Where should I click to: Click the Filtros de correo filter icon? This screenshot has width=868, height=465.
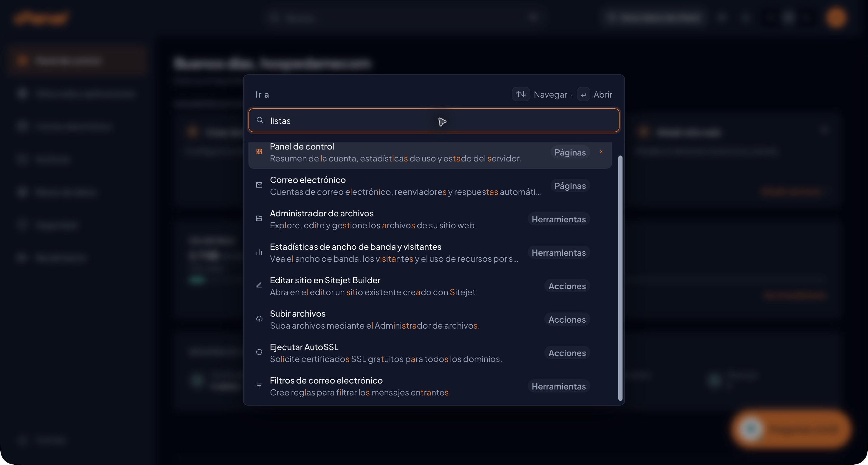point(259,385)
